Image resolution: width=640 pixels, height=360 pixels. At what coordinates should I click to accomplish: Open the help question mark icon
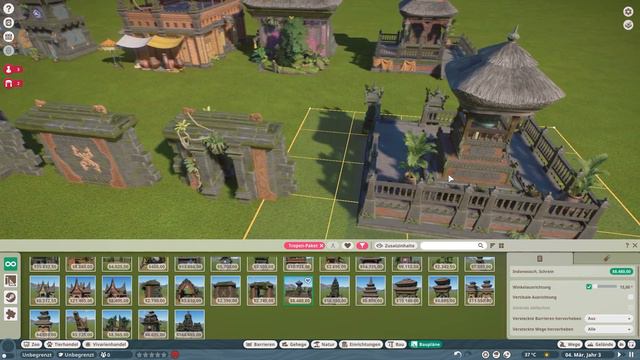coord(9,9)
